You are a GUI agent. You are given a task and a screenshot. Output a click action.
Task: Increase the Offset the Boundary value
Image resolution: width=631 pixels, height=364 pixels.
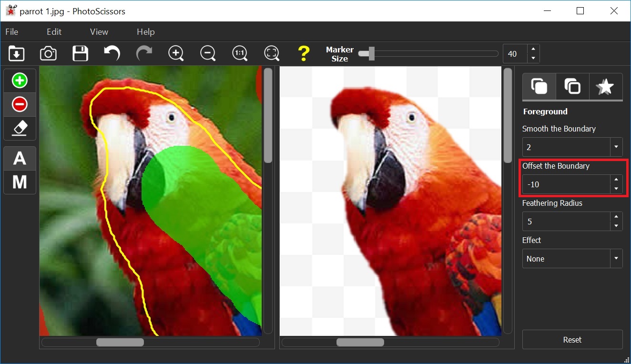(616, 180)
